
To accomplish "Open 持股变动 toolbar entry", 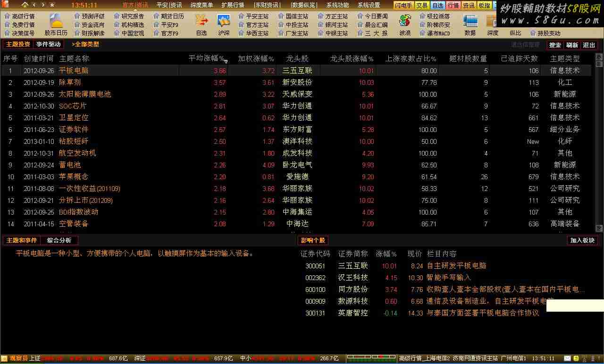I will (545, 33).
